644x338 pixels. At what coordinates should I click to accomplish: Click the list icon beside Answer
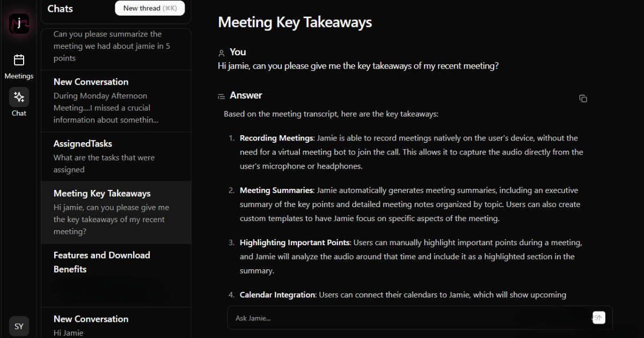[x=222, y=96]
